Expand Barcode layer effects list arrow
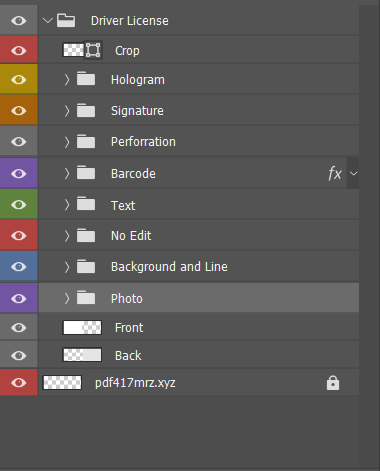 click(353, 173)
